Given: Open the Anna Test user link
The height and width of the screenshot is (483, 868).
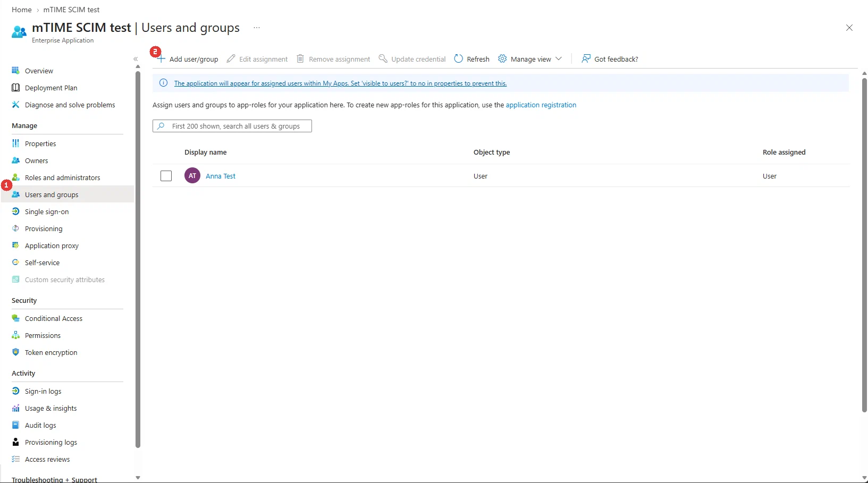Looking at the screenshot, I should [221, 176].
